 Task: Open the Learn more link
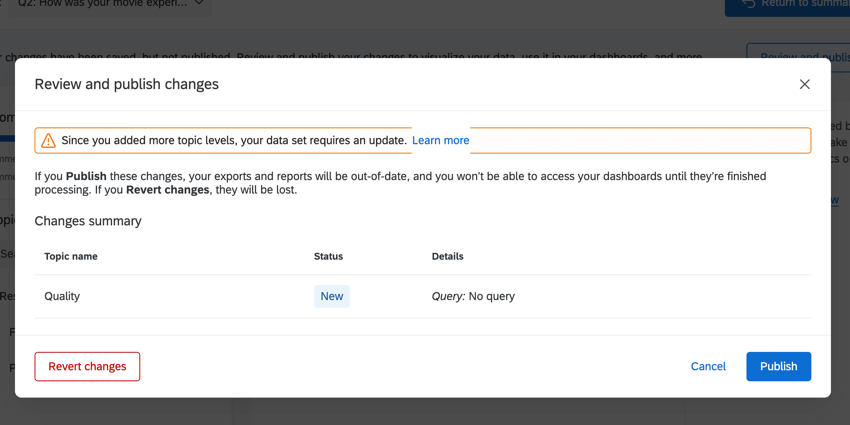coord(440,140)
